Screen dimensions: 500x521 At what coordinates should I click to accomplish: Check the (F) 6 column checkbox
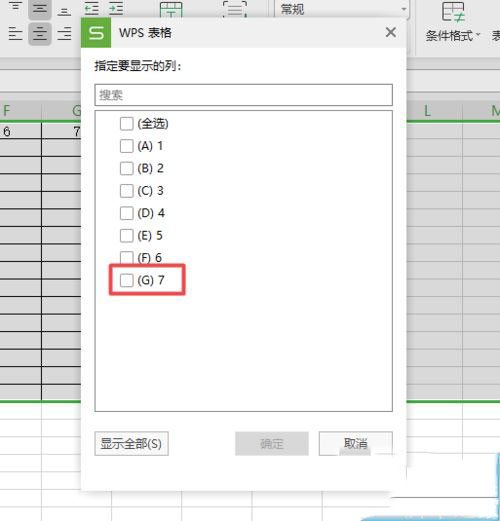click(126, 257)
